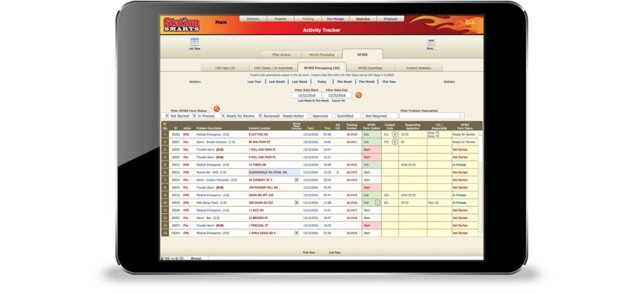Click the Last Month filter link
The width and height of the screenshot is (644, 294).
coord(277,82)
